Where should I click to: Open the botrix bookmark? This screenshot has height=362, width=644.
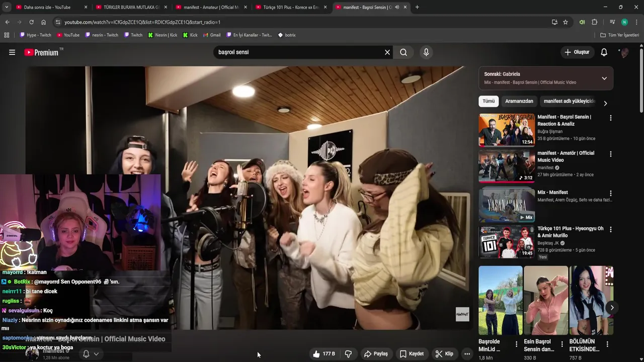coord(287,35)
